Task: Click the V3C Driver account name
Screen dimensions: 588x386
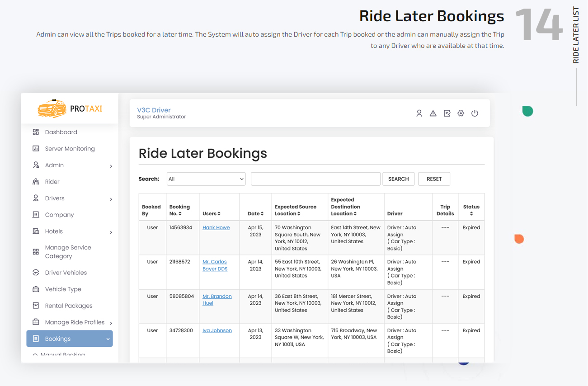Action: coord(154,110)
